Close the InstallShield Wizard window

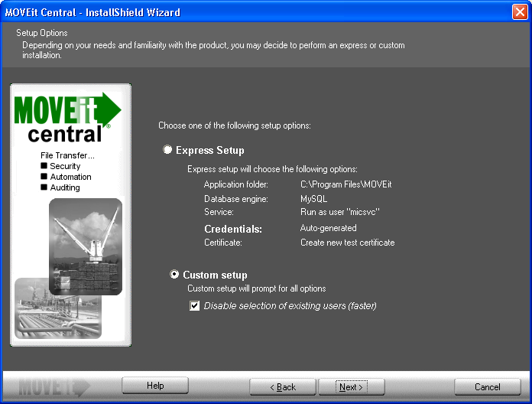(x=520, y=12)
